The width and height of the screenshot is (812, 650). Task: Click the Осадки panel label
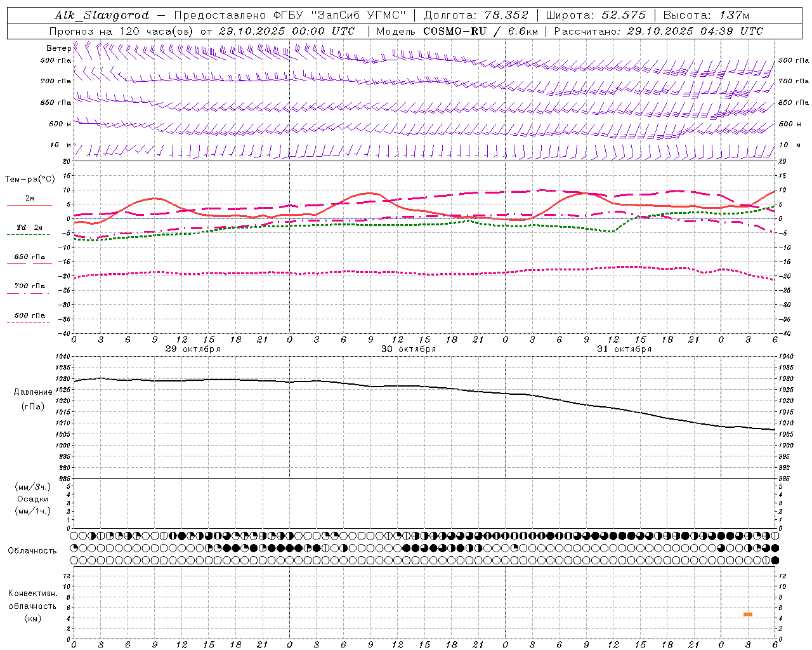(x=33, y=499)
